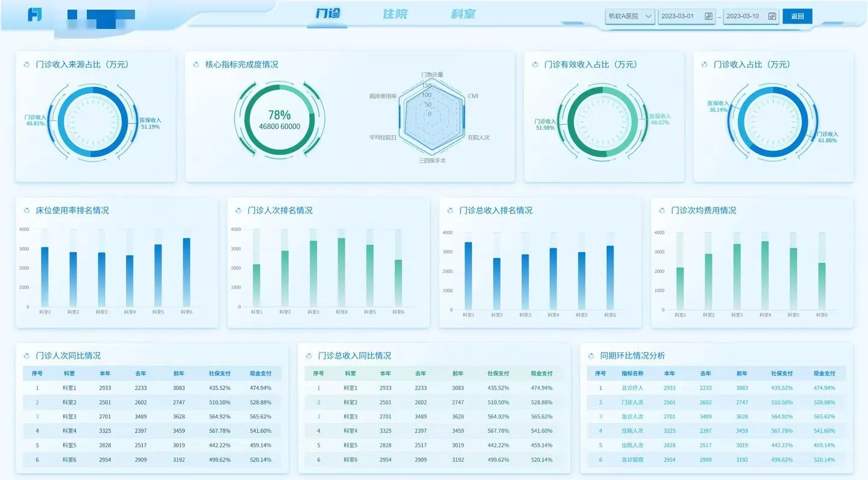This screenshot has width=868, height=480.
Task: Click the panel icon beside 门诊人次排名情况
Action: 239,210
